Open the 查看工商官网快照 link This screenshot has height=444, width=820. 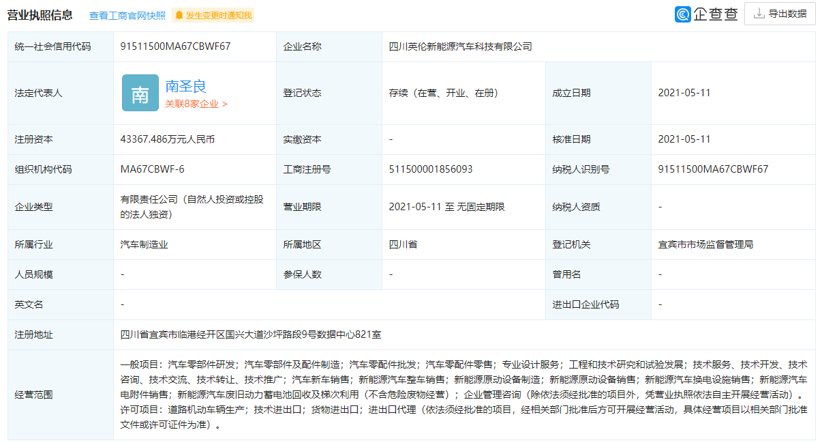[x=127, y=16]
